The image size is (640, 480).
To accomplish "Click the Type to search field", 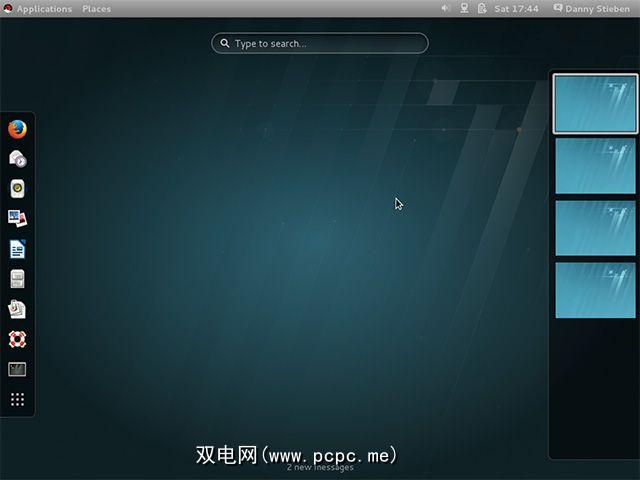I will point(320,43).
